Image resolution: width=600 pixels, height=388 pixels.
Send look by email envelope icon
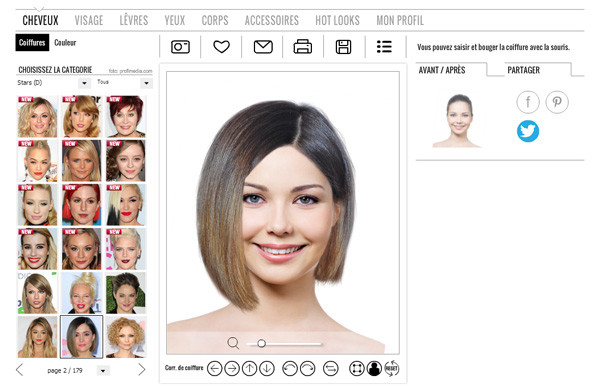263,47
